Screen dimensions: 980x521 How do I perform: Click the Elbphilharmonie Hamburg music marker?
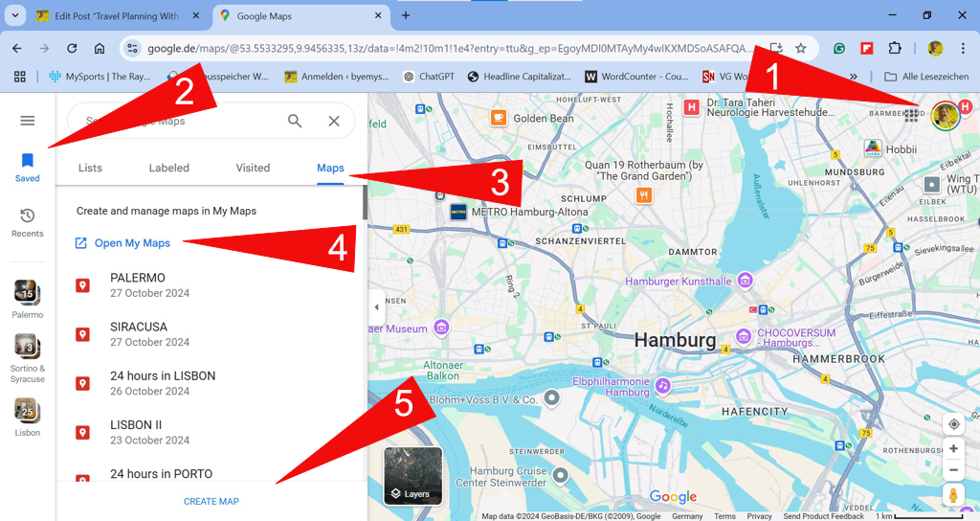coord(663,386)
